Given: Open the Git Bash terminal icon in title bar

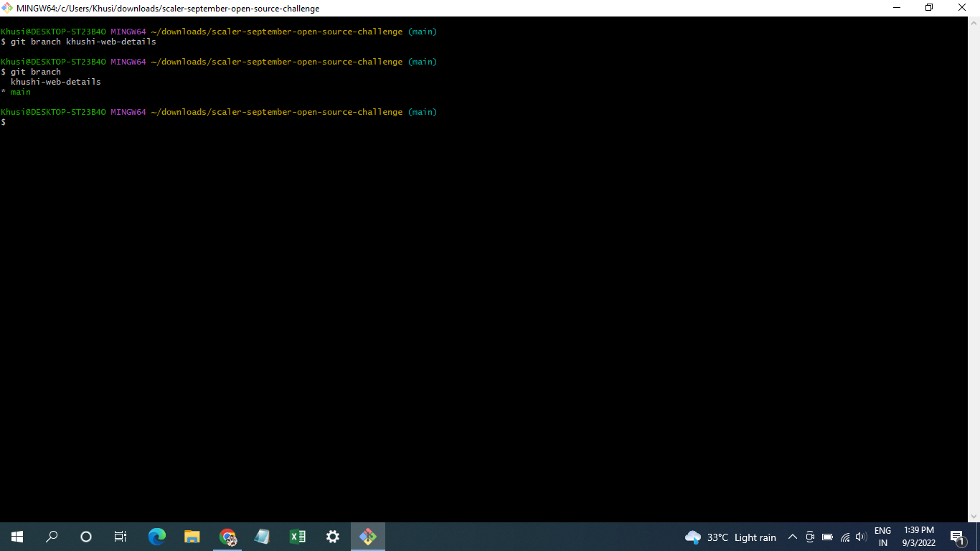Looking at the screenshot, I should [x=8, y=8].
